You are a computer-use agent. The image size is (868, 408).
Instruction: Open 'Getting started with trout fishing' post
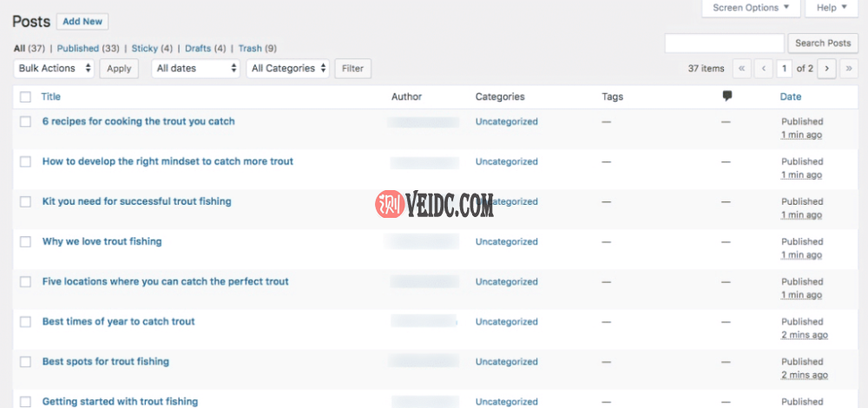click(120, 401)
